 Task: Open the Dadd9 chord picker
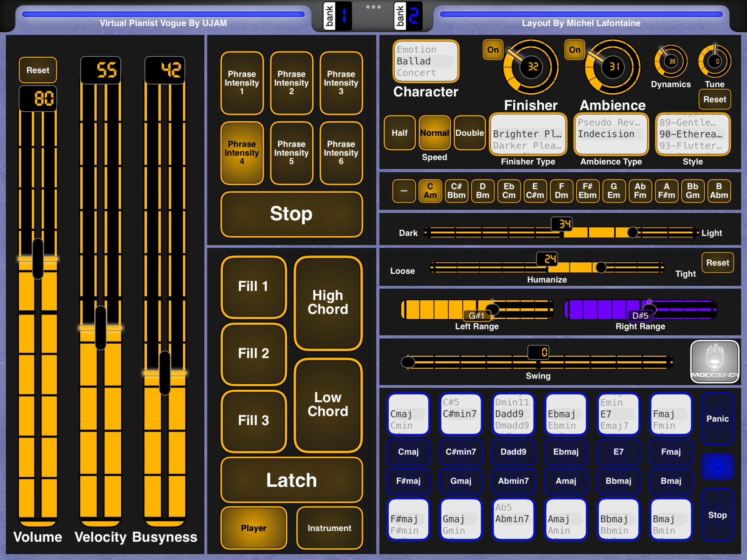pos(514,414)
